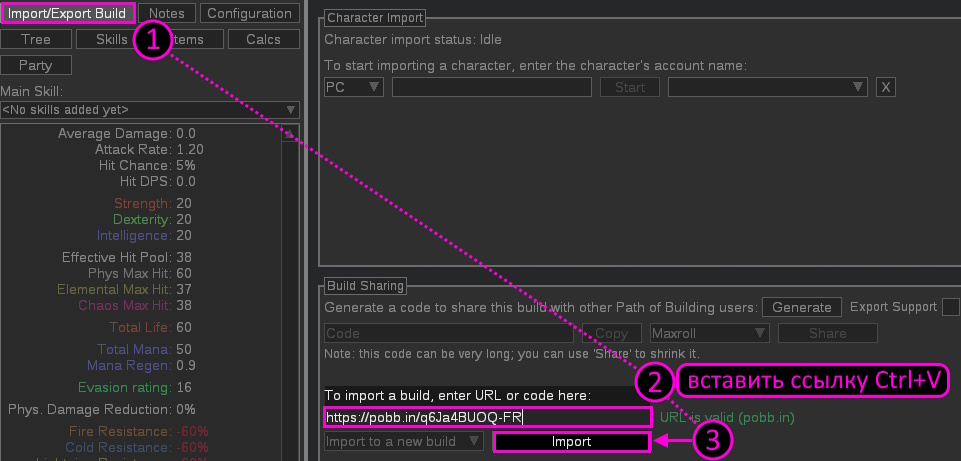This screenshot has height=461, width=961.
Task: Open the Notes tab
Action: pyautogui.click(x=166, y=14)
